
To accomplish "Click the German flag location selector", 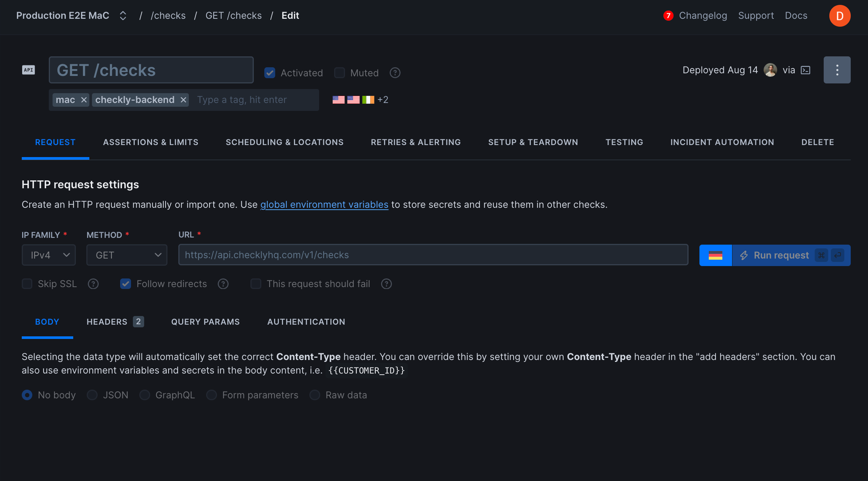I will [x=715, y=255].
